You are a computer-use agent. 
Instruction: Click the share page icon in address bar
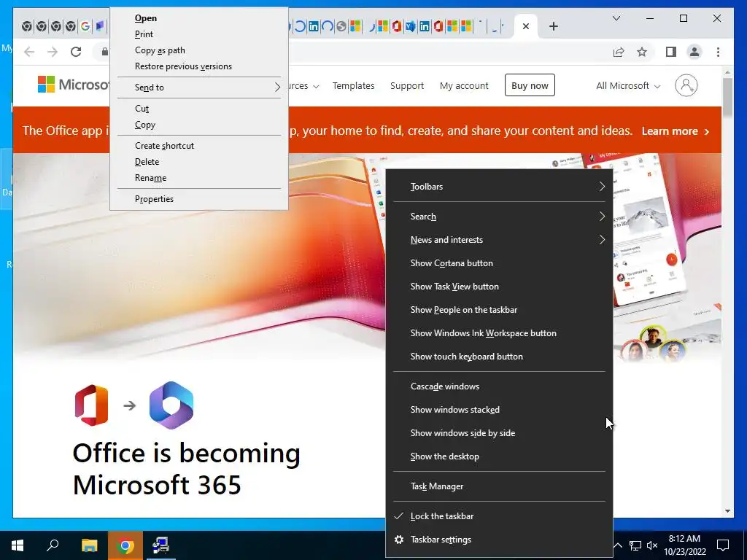tap(619, 52)
